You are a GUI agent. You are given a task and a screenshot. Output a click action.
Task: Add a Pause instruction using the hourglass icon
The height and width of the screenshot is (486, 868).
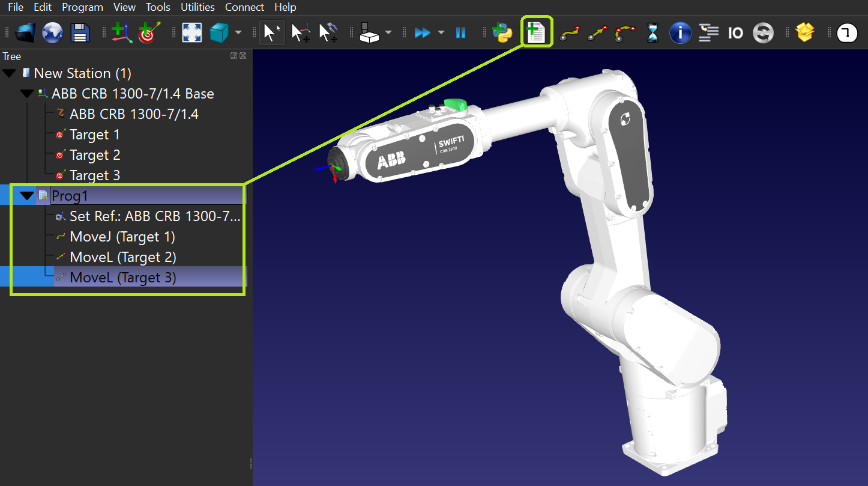point(653,32)
